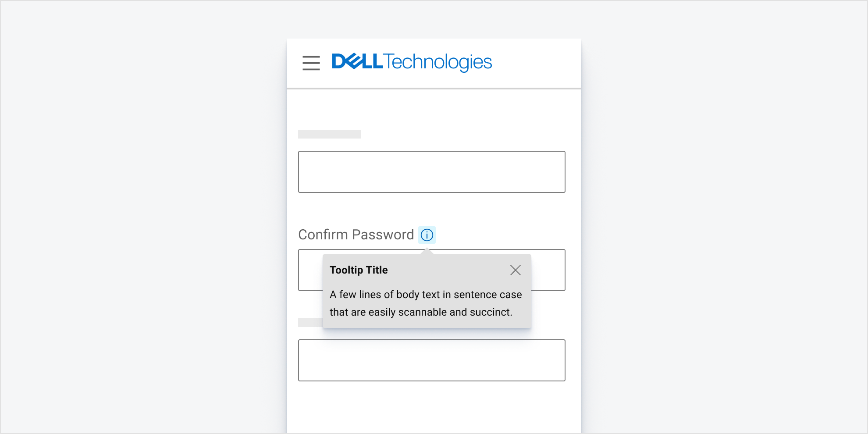Viewport: 868px width, 434px height.
Task: Click Confirm Password field portion right of tooltip
Action: click(548, 270)
